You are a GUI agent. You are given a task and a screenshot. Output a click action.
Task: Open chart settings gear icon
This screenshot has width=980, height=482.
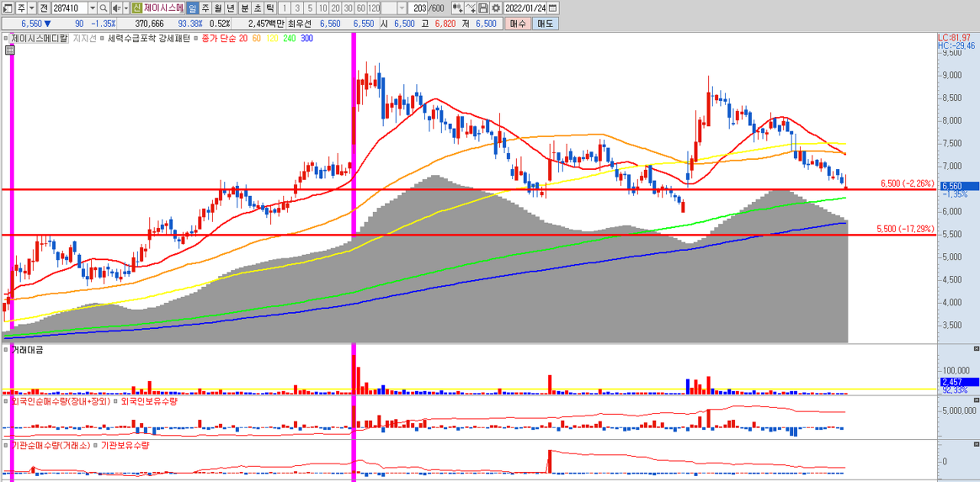tap(496, 8)
